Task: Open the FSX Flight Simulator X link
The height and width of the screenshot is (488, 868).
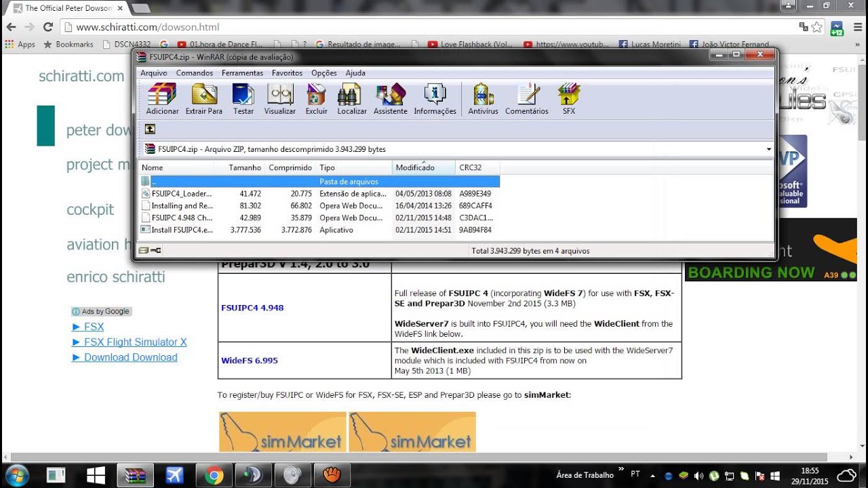Action: pos(135,342)
